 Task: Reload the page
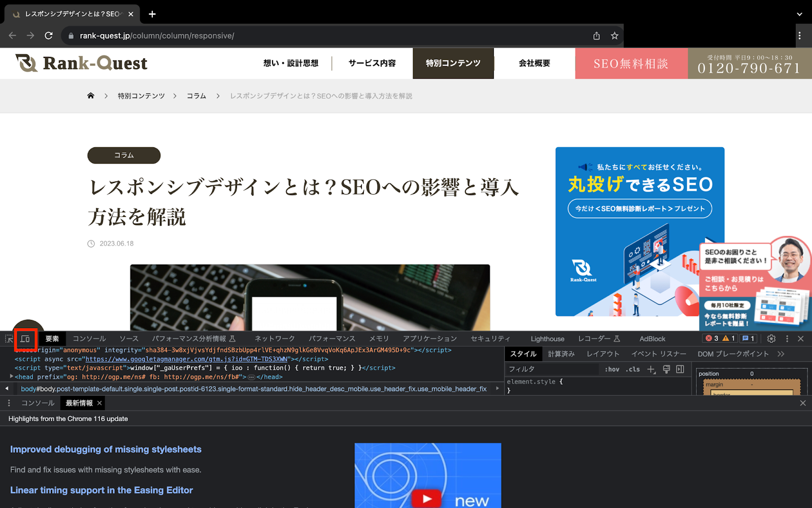(49, 36)
